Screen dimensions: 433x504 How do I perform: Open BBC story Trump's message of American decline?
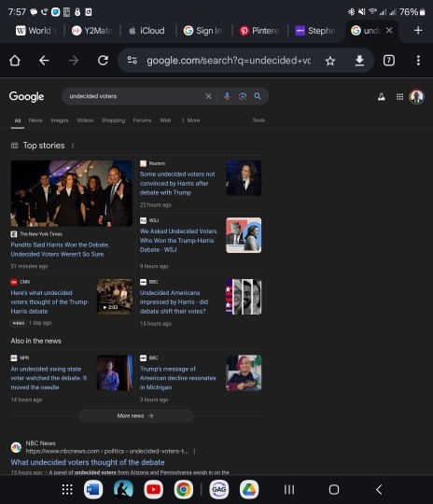click(x=177, y=378)
